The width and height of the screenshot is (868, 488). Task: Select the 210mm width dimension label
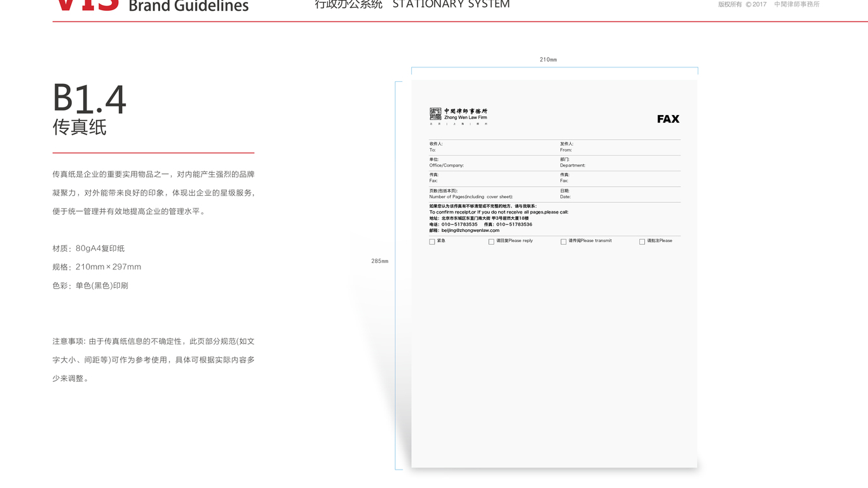click(x=548, y=60)
